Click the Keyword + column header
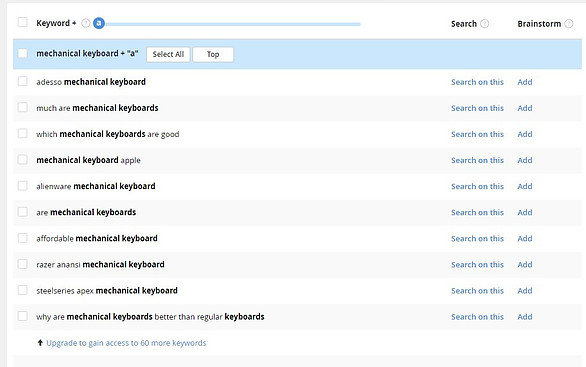This screenshot has width=586, height=367. (56, 23)
